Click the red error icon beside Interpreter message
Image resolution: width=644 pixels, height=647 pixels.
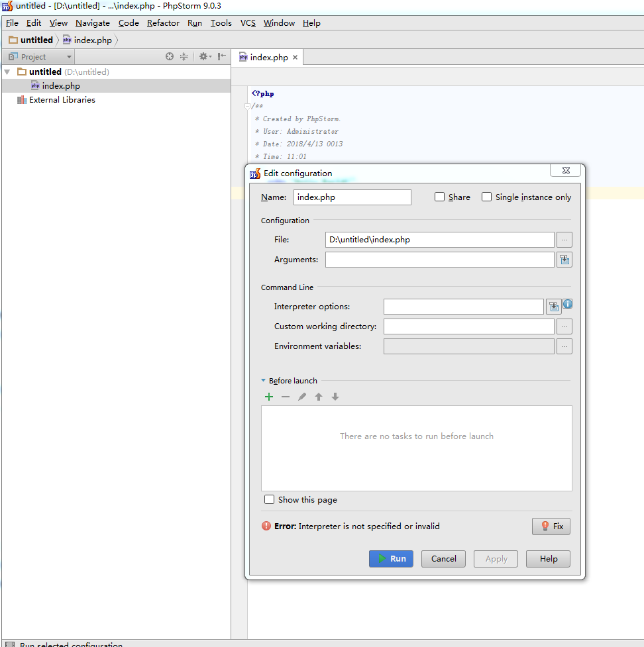click(266, 526)
